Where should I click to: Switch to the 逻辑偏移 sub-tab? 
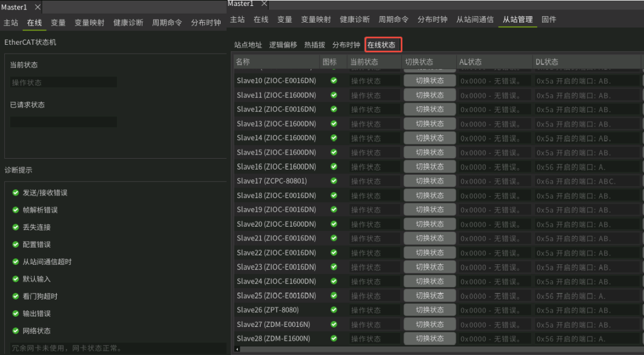[x=283, y=45]
